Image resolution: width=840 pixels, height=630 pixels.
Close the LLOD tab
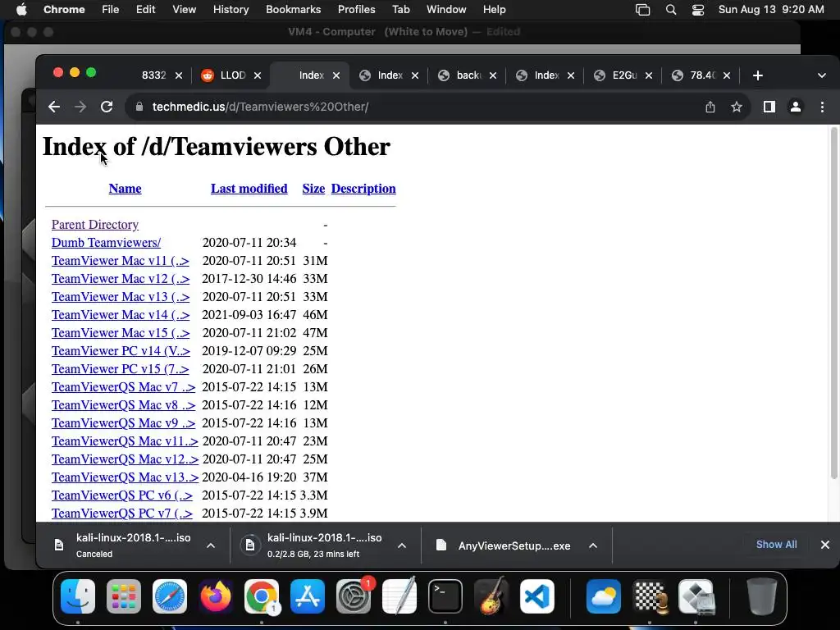(258, 75)
